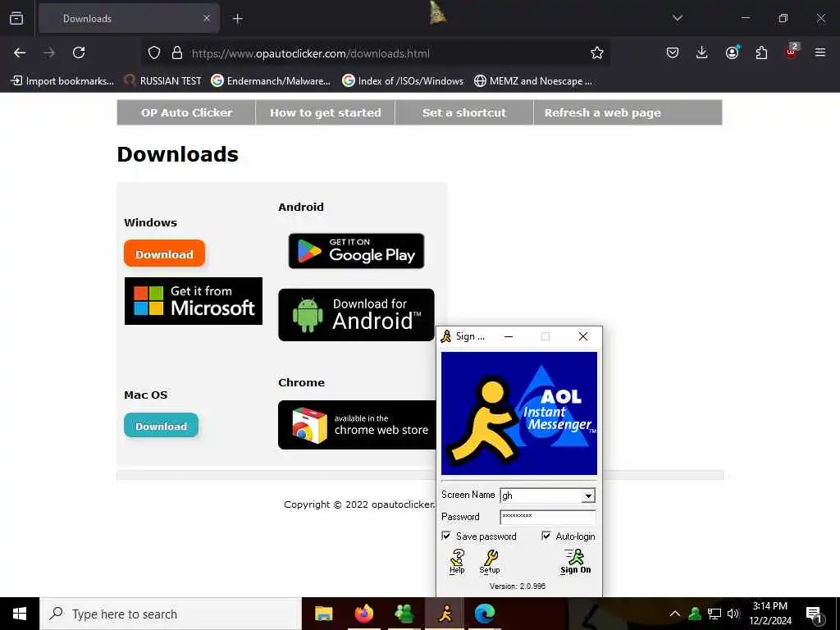840x630 pixels.
Task: Open MEMZ and Noescape ... bookmark
Action: point(533,81)
